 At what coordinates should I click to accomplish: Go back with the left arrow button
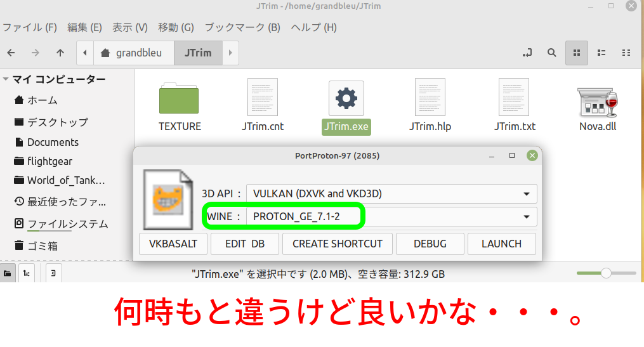11,53
